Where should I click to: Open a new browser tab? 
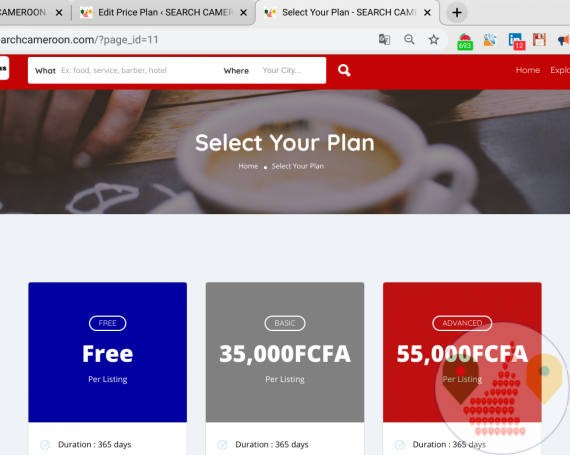(x=457, y=13)
